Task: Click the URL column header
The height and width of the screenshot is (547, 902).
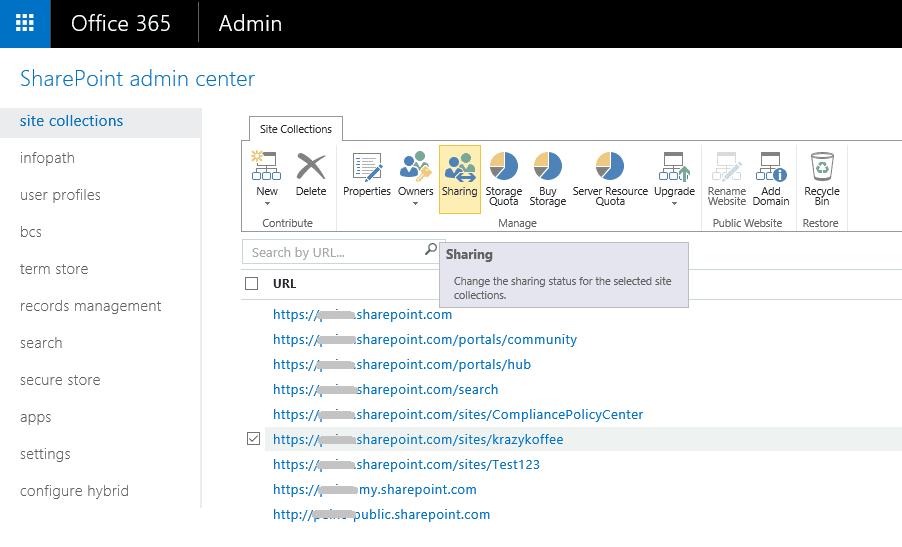Action: click(x=284, y=284)
